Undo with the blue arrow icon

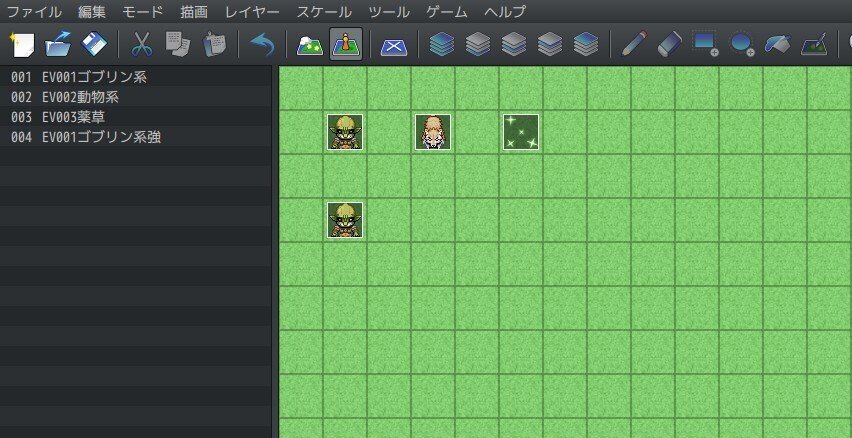pos(262,45)
